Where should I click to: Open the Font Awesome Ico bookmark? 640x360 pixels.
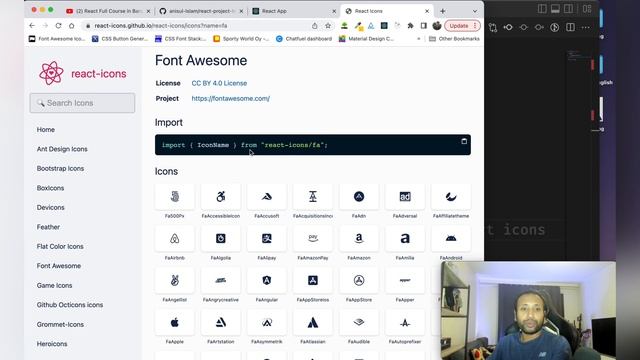click(x=57, y=39)
